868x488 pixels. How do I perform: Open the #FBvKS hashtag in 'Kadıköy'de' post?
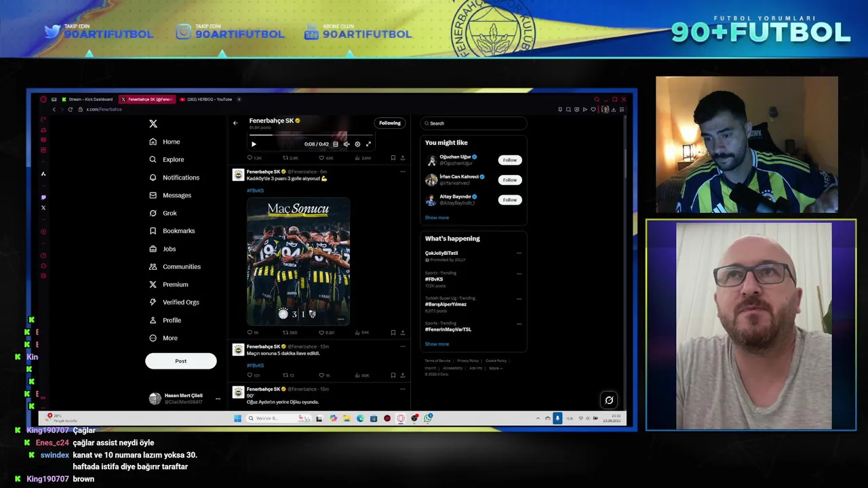coord(255,190)
